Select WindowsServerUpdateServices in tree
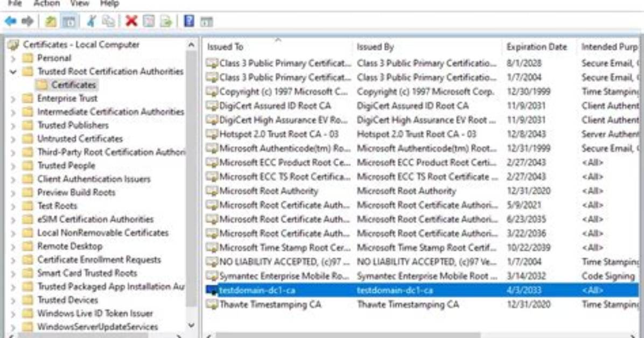 pyautogui.click(x=98, y=327)
